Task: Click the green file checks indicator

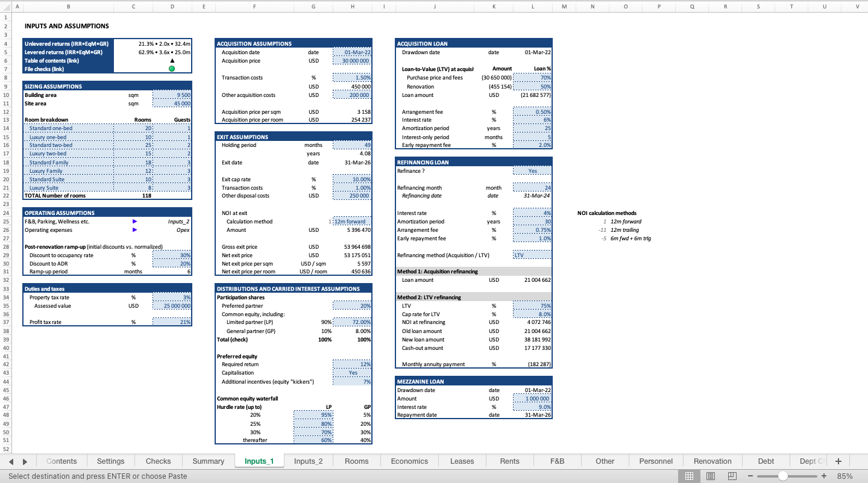Action: 172,69
